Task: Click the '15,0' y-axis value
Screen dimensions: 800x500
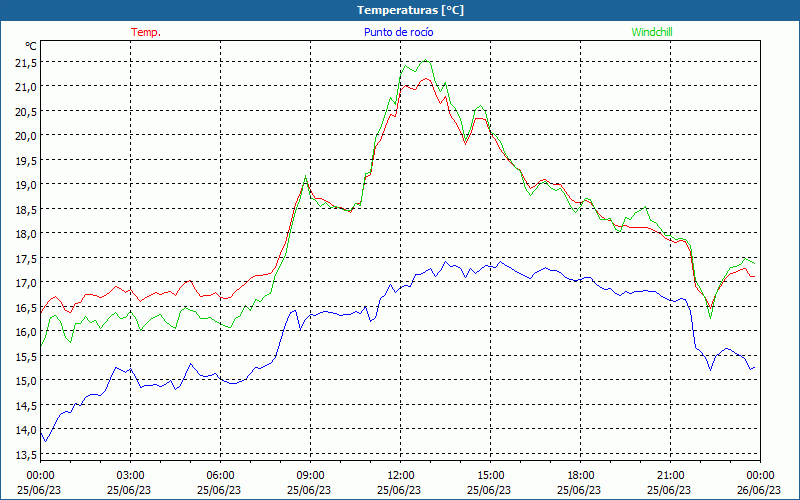Action: [x=27, y=381]
